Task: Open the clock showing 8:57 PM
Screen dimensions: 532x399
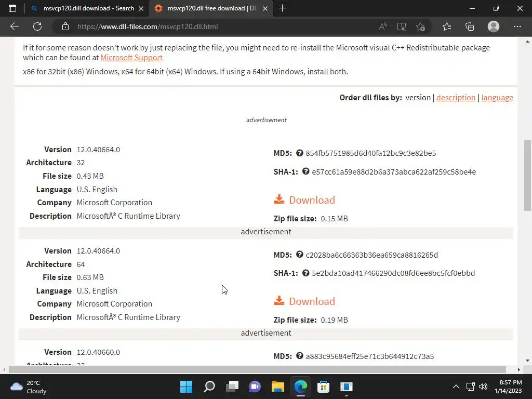Action: (508, 387)
